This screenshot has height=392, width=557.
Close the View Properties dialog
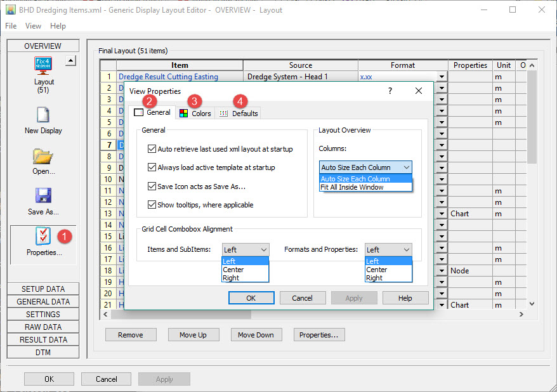point(419,91)
